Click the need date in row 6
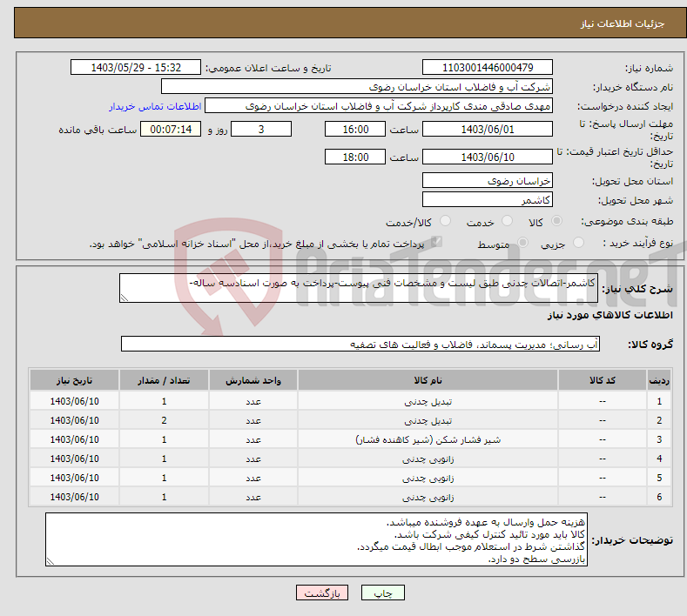 coord(75,497)
